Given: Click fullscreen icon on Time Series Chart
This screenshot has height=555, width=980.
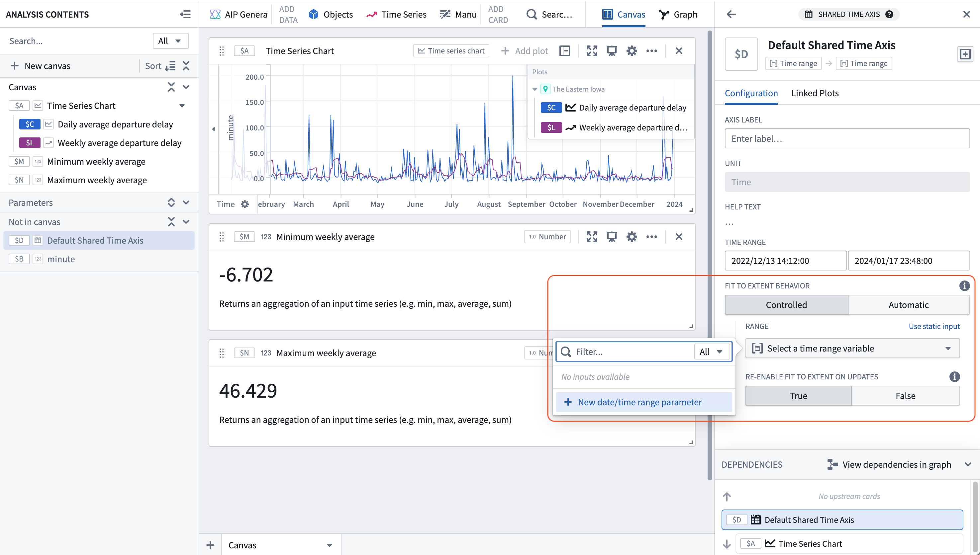Looking at the screenshot, I should pos(592,51).
